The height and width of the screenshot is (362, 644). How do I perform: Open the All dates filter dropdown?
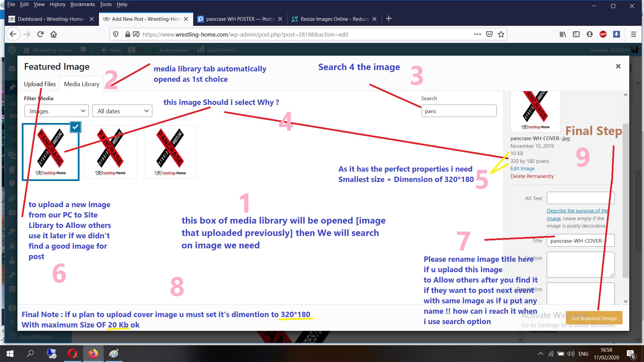[x=122, y=111]
